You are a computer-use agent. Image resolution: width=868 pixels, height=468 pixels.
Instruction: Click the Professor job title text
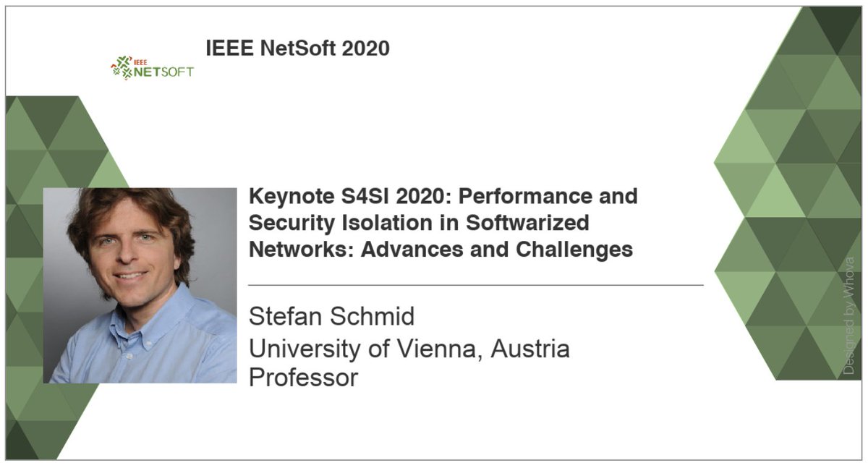tap(303, 378)
